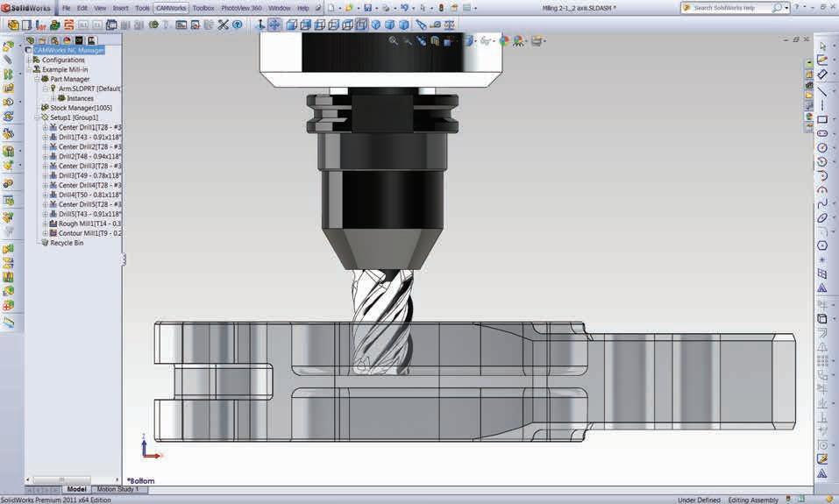Click the Hide/Show Items glasses icon
The width and height of the screenshot is (839, 504).
click(486, 40)
